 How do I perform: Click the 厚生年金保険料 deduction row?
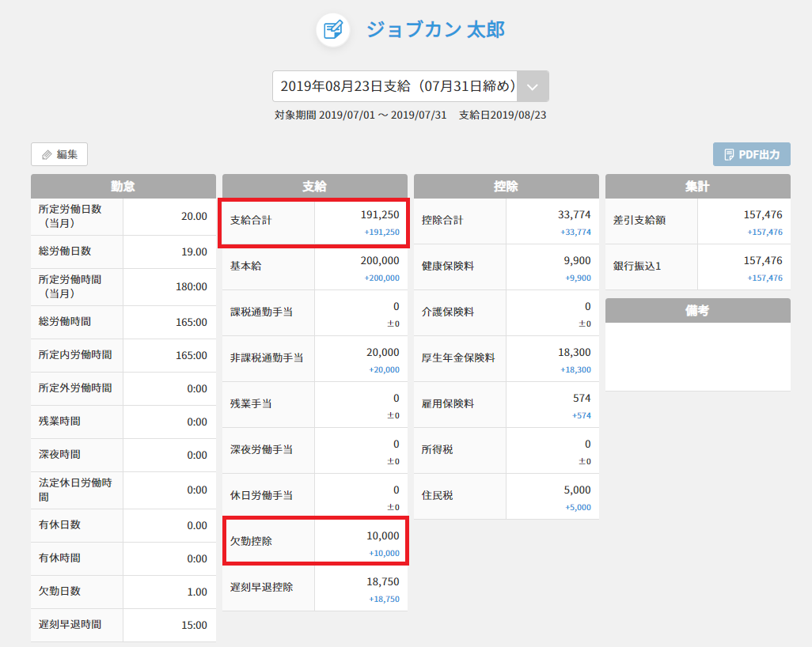coord(506,358)
